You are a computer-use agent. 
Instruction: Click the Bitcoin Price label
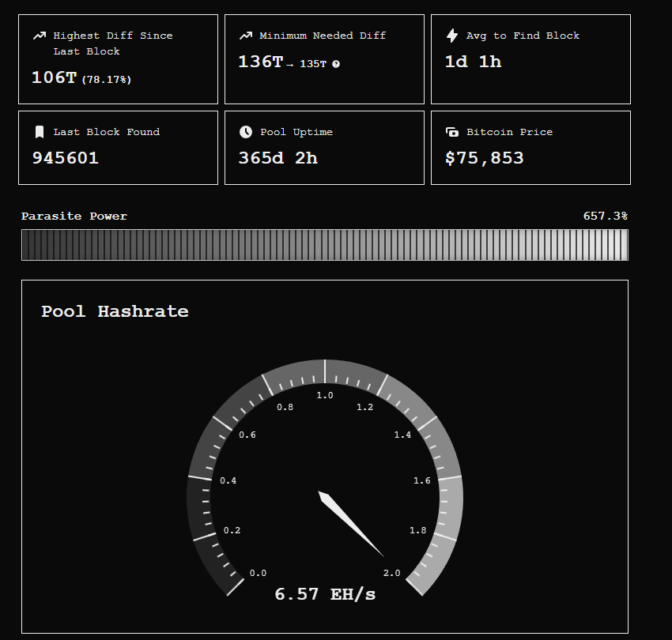click(x=510, y=132)
